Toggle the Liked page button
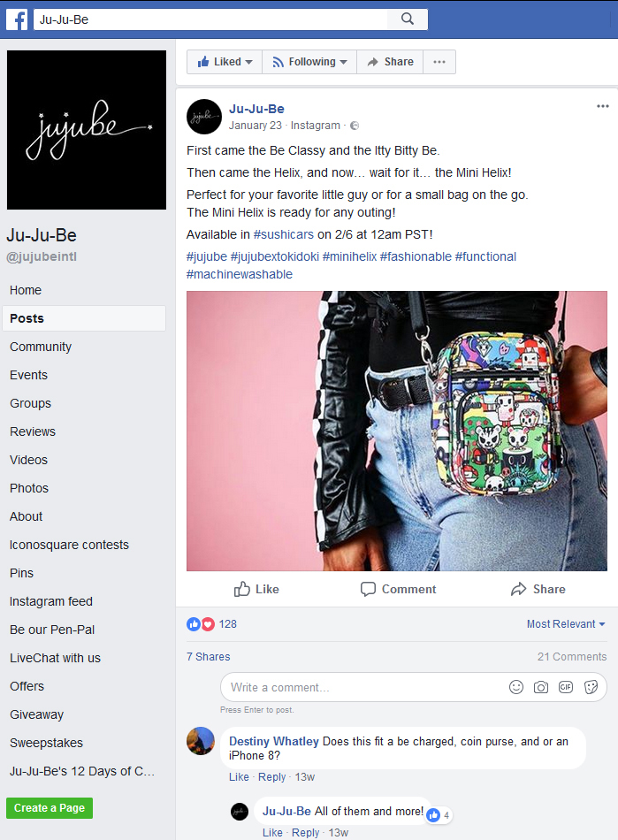618x840 pixels. tap(225, 62)
